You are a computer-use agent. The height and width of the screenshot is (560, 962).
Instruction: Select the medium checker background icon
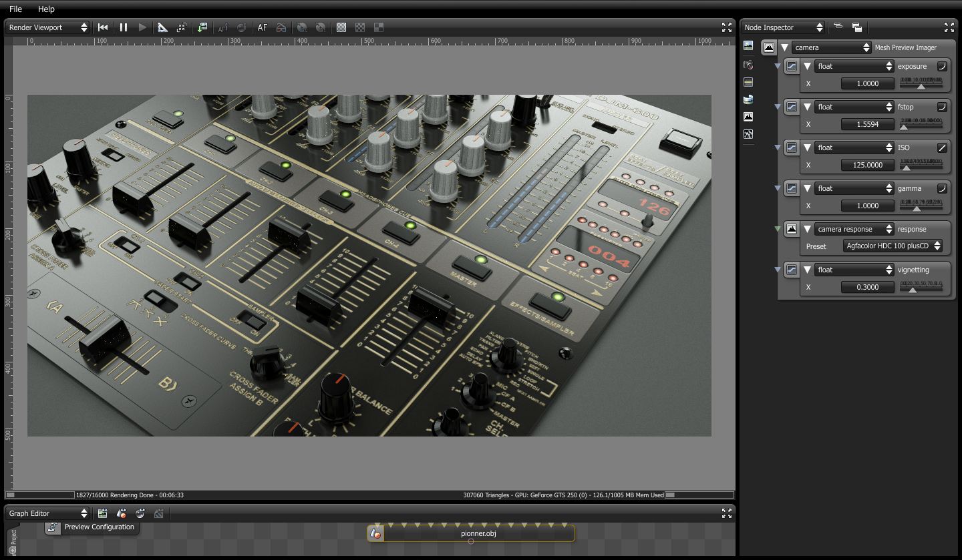point(360,27)
